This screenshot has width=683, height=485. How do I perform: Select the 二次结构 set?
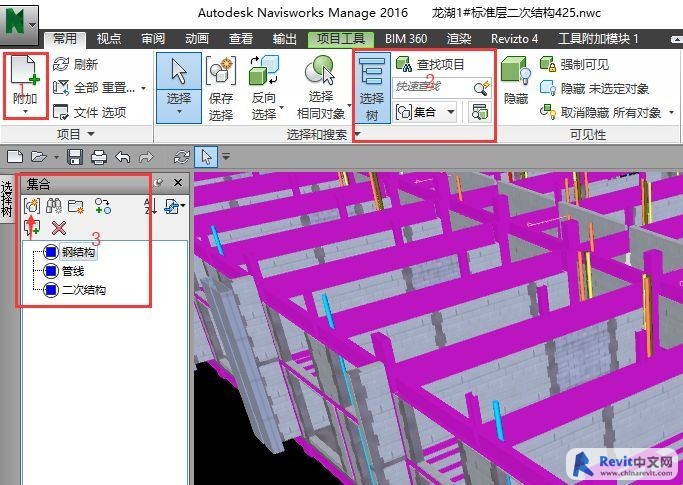pos(84,290)
